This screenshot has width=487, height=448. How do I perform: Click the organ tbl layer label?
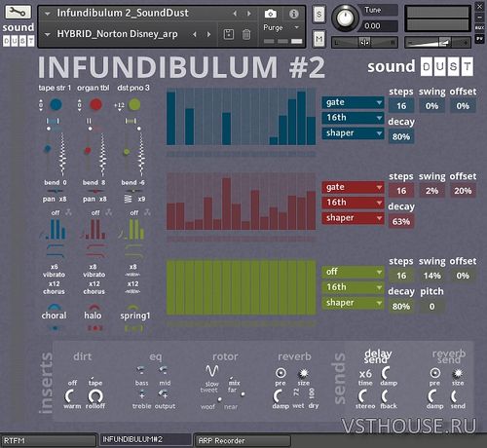pos(94,88)
